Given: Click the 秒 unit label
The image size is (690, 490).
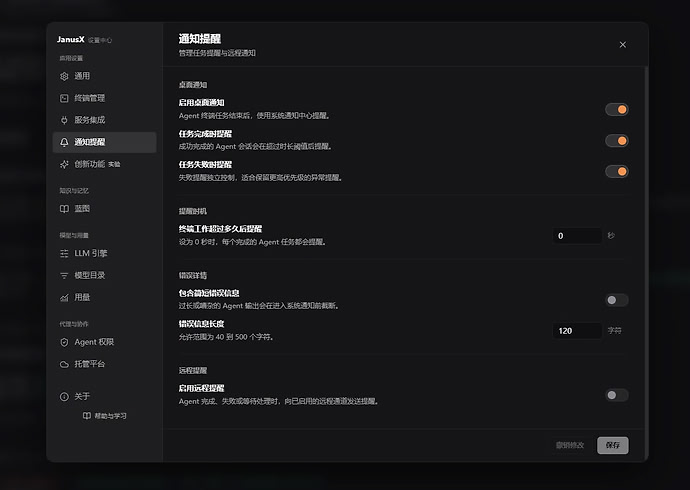Looking at the screenshot, I should tap(611, 236).
